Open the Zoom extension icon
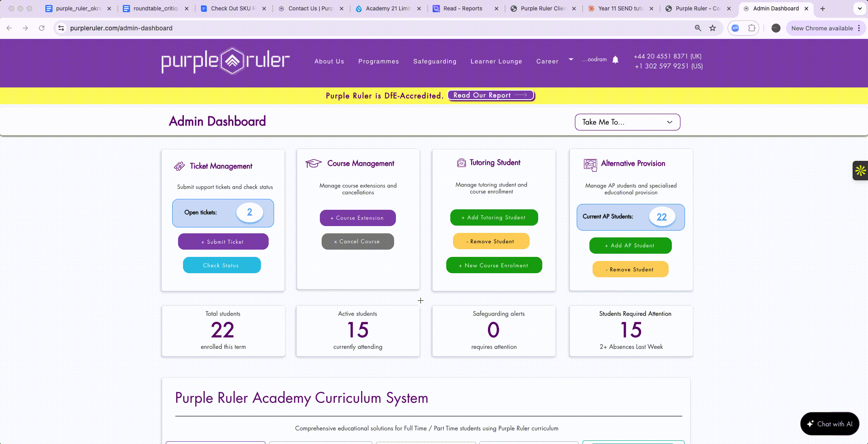This screenshot has height=444, width=868. coord(735,28)
